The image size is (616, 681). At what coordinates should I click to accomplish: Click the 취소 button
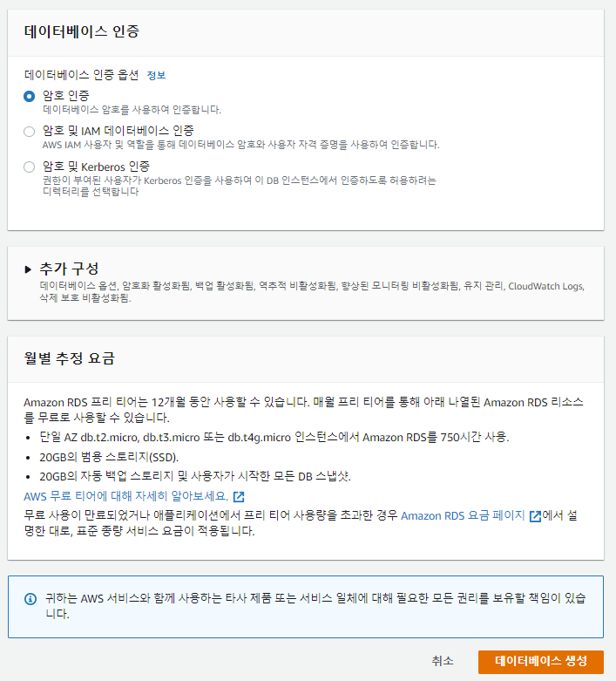(x=443, y=661)
